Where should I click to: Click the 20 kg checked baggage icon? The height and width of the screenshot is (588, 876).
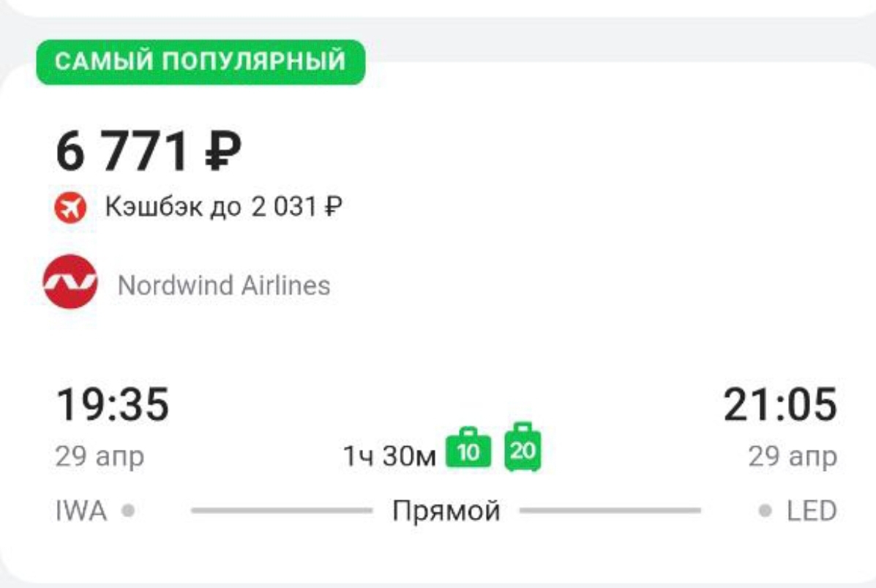pyautogui.click(x=523, y=448)
